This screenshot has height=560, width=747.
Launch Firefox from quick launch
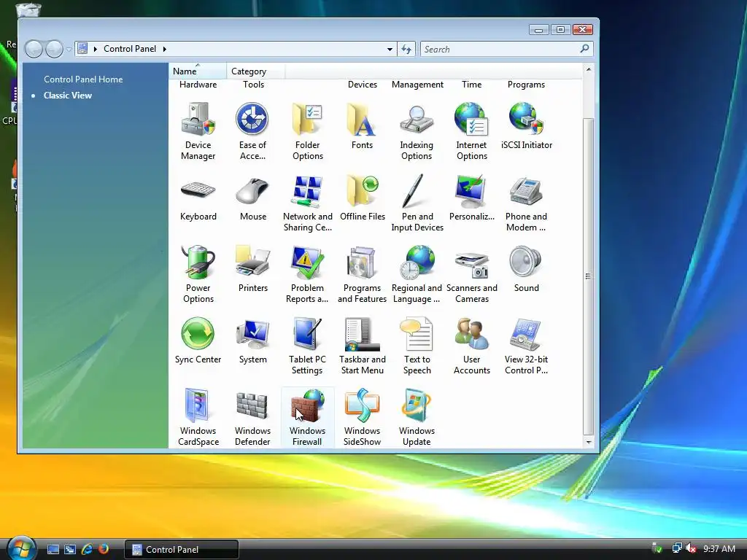(x=104, y=550)
